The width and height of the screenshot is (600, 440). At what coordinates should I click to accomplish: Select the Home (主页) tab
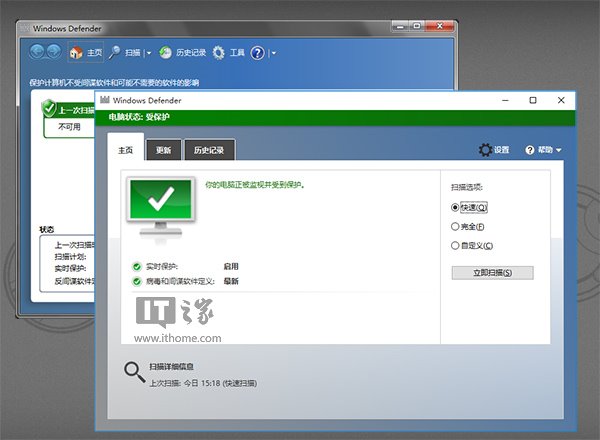125,150
